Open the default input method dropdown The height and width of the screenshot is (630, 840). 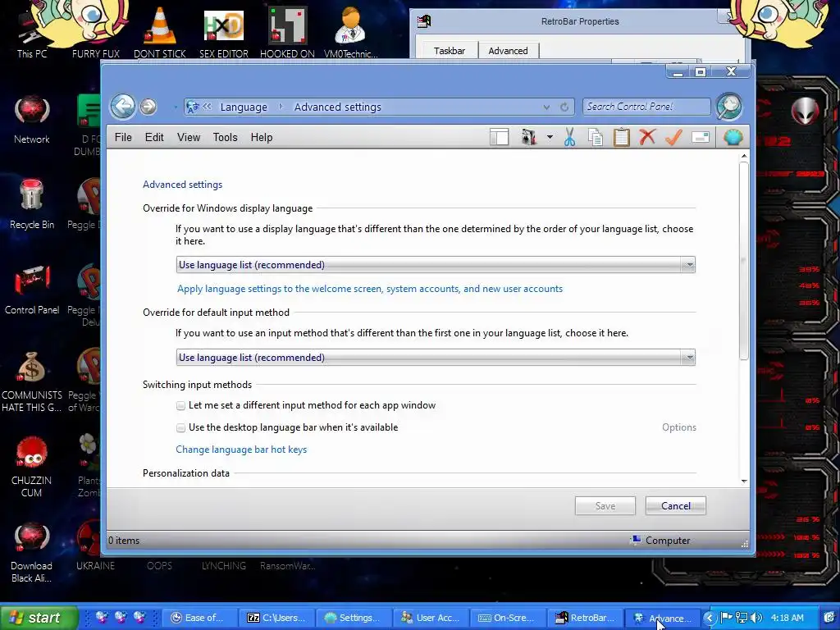(x=436, y=358)
